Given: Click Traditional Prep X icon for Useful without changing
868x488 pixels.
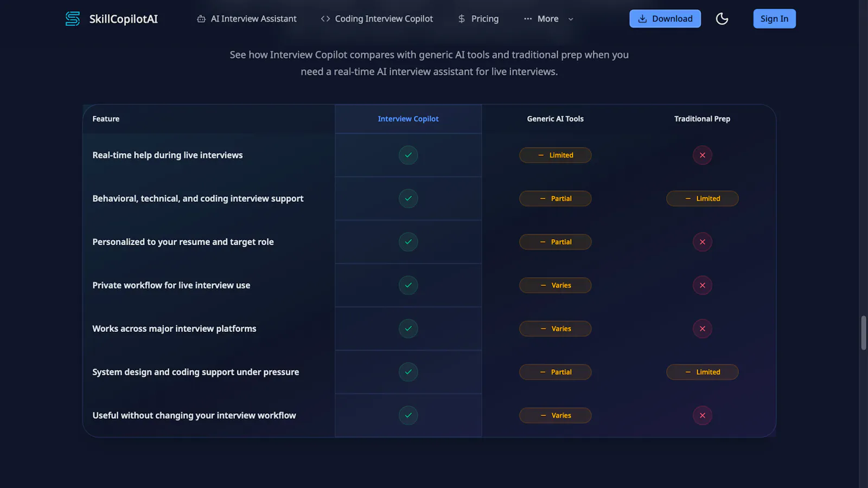Looking at the screenshot, I should [703, 415].
